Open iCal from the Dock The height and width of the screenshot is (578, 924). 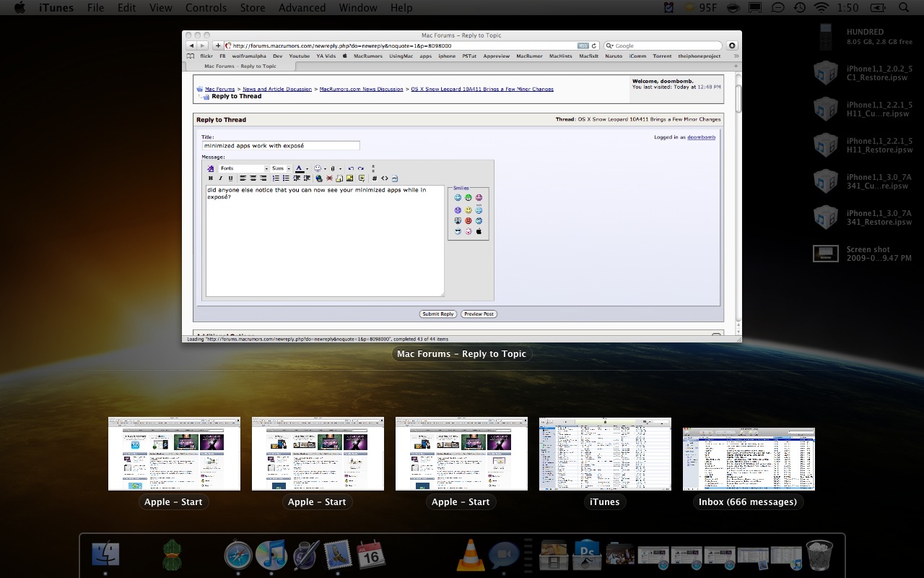(x=372, y=555)
